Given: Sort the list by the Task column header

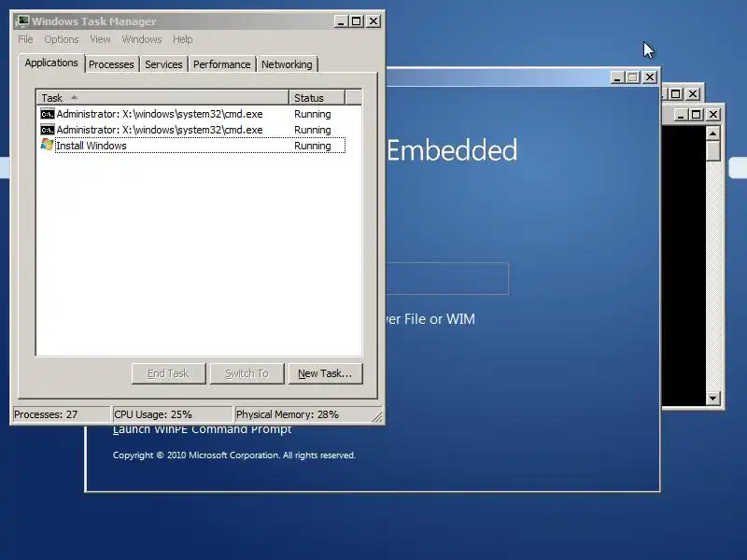Looking at the screenshot, I should (162, 98).
